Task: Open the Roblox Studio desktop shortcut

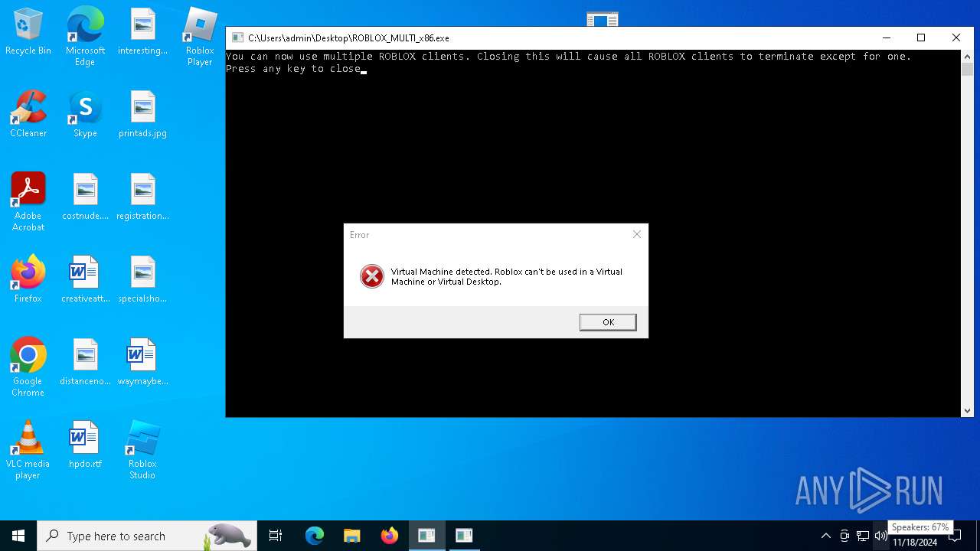Action: point(142,450)
